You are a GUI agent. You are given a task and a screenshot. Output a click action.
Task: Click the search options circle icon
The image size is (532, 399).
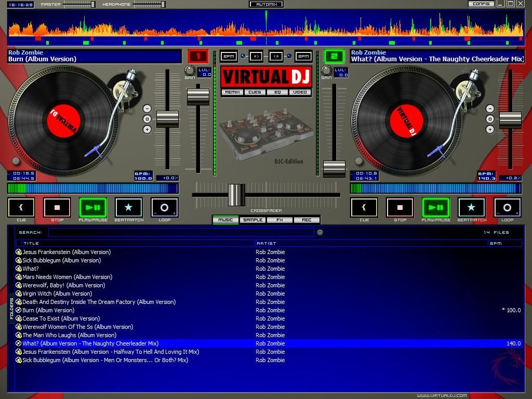(x=320, y=232)
